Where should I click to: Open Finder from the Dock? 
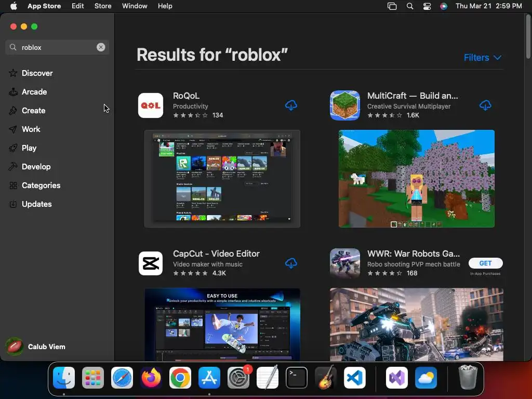[x=64, y=378]
